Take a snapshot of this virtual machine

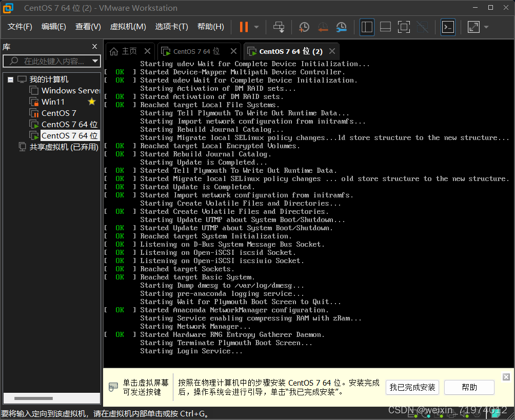tap(304, 27)
